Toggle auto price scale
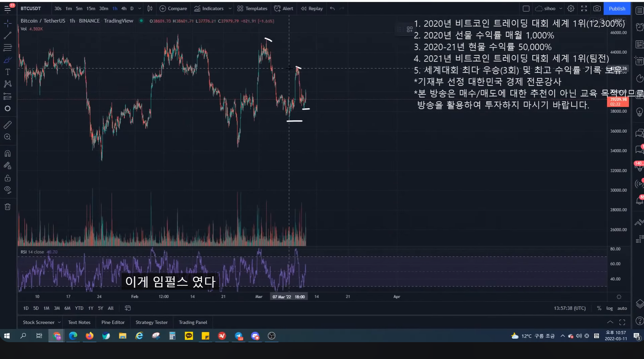Screen dimensions: 644x359 [622, 308]
